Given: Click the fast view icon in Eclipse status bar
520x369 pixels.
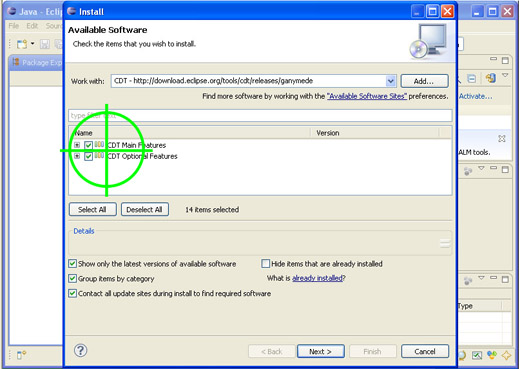Looking at the screenshot, I should click(x=21, y=355).
